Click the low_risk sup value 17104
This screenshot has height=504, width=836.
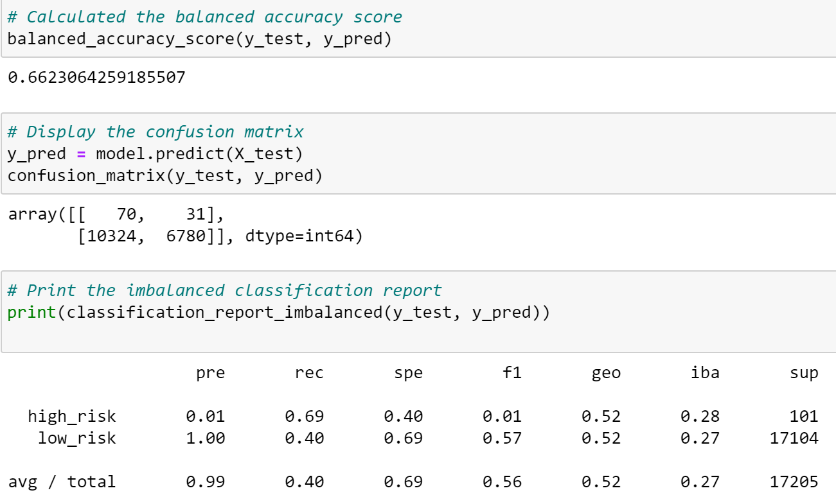click(x=794, y=439)
